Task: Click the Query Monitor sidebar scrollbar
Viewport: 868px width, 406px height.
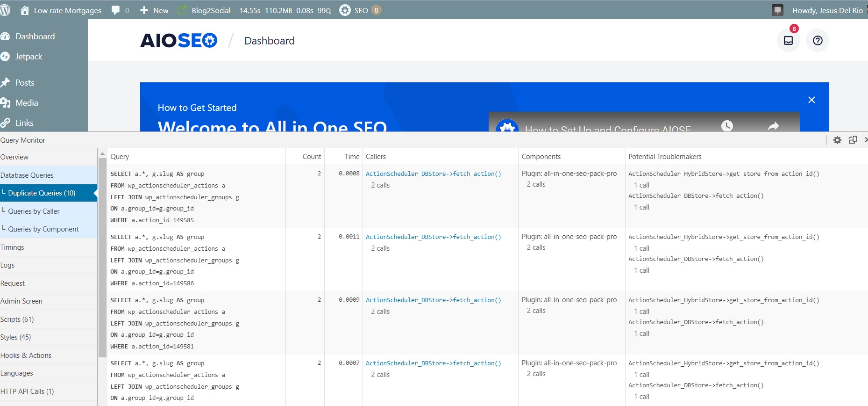Action: (102, 258)
